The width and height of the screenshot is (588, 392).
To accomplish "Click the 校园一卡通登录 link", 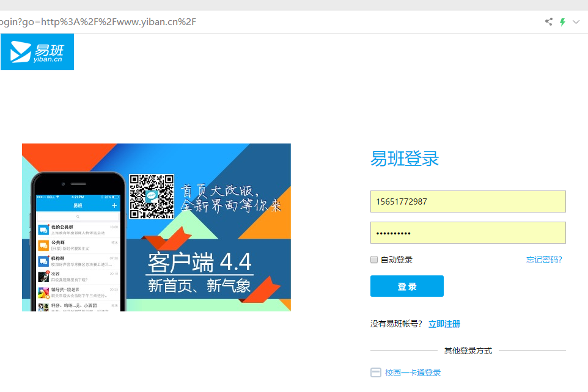I will tap(413, 372).
